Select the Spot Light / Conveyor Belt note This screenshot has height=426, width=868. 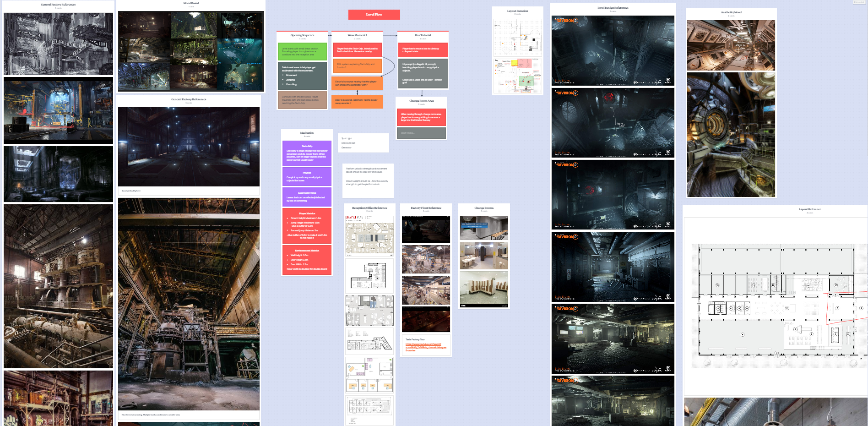coord(363,143)
